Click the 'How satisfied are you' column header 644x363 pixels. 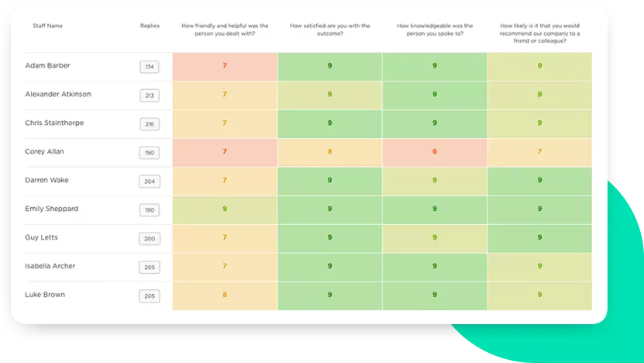click(x=330, y=29)
